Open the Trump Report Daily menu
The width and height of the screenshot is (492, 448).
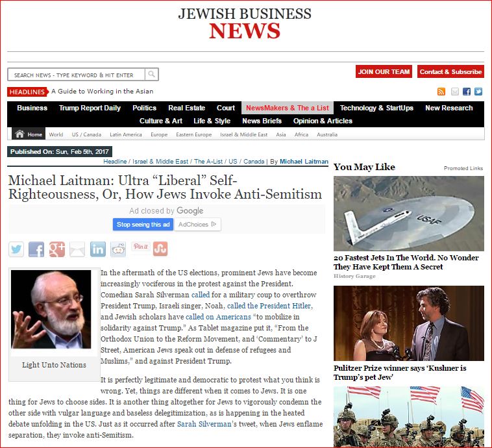(x=90, y=108)
